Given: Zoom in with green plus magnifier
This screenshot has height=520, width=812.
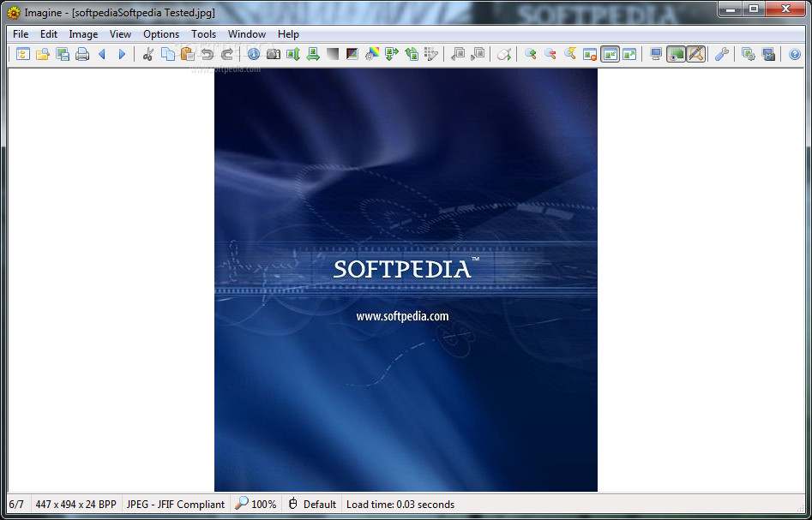Looking at the screenshot, I should [530, 54].
